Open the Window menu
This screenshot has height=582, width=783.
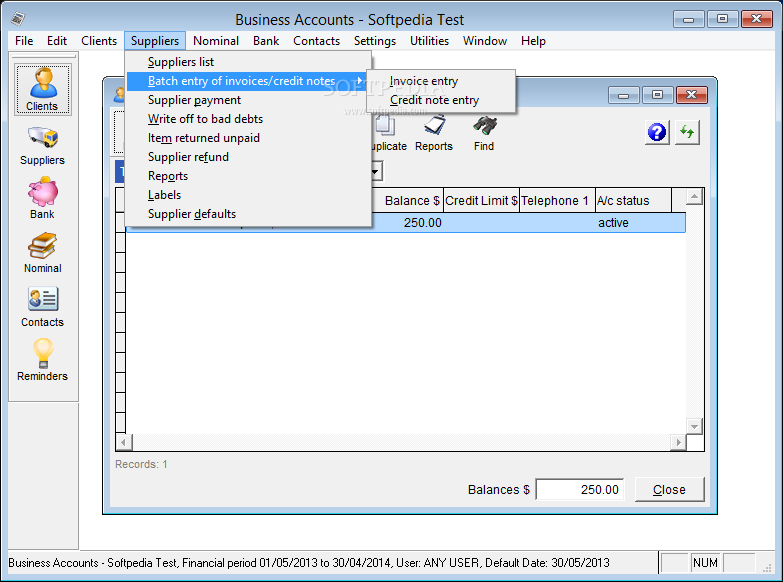pos(484,41)
